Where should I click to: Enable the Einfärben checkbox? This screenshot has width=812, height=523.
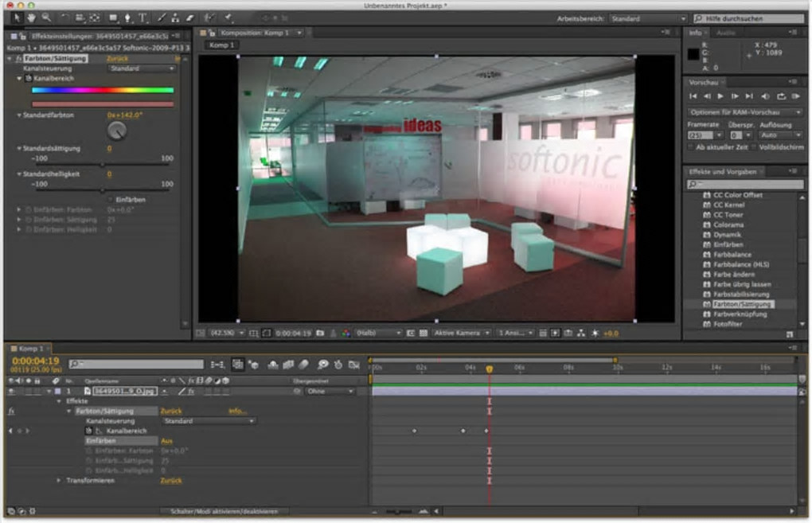pos(111,199)
